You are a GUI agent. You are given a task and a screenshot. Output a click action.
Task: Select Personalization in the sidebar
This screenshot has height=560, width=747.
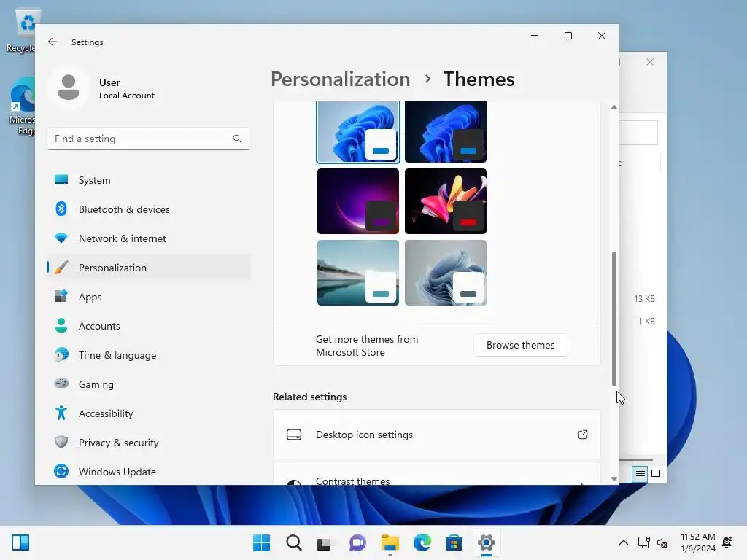[x=149, y=268]
